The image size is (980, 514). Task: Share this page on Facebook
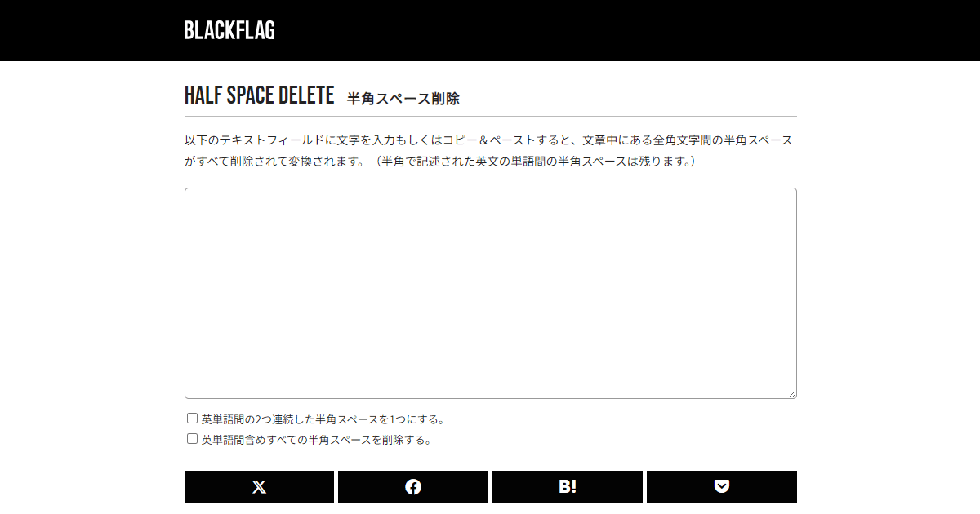(413, 487)
